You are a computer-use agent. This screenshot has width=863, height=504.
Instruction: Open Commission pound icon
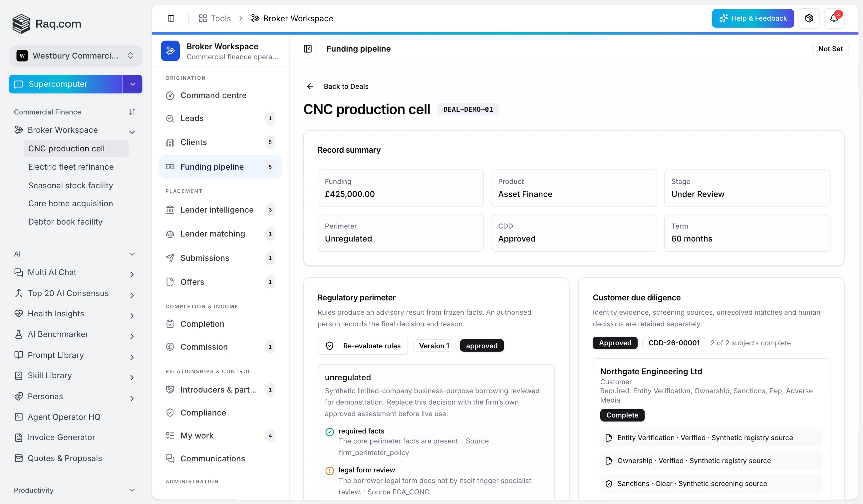[x=170, y=347]
